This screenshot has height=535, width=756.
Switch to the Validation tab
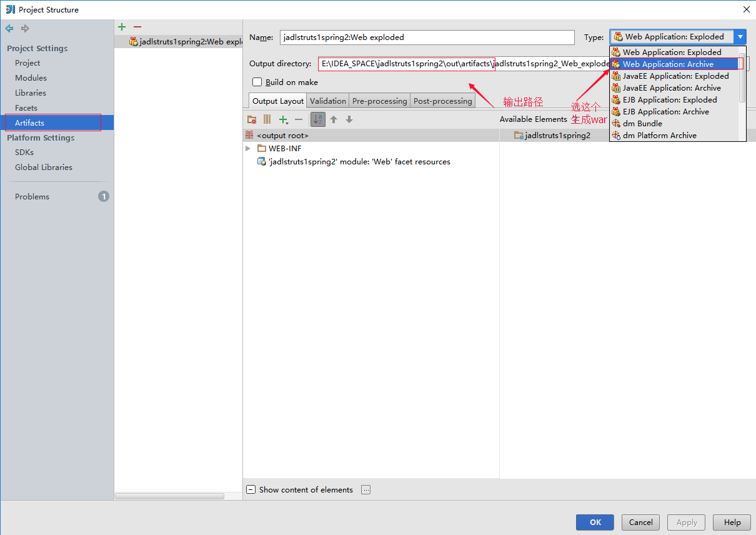[x=327, y=101]
